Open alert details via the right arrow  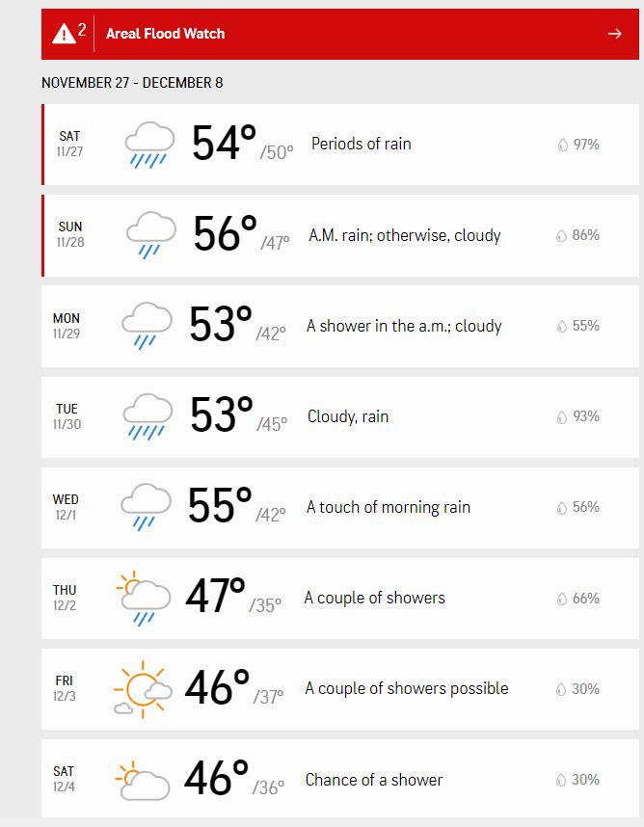pos(614,34)
